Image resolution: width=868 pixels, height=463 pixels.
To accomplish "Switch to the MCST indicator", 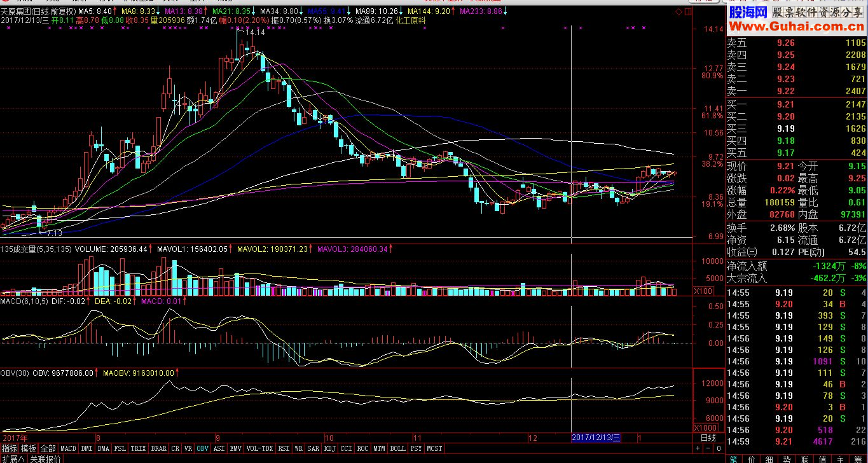I will pos(434,448).
